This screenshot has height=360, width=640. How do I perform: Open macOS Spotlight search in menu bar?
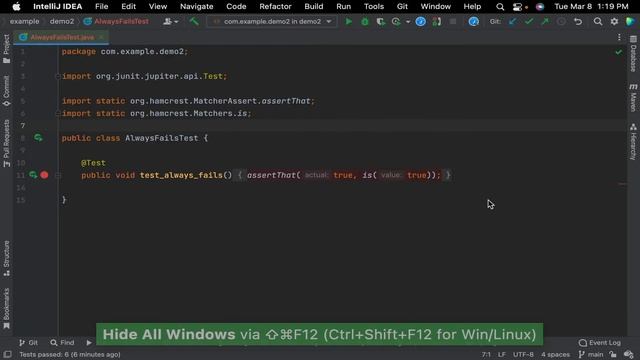pyautogui.click(x=500, y=7)
